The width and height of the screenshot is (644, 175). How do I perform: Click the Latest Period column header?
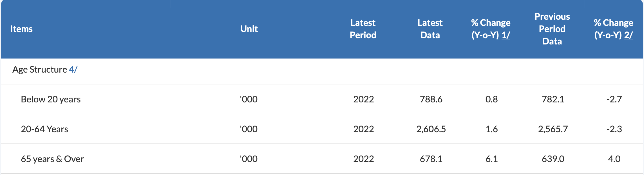[x=363, y=29]
